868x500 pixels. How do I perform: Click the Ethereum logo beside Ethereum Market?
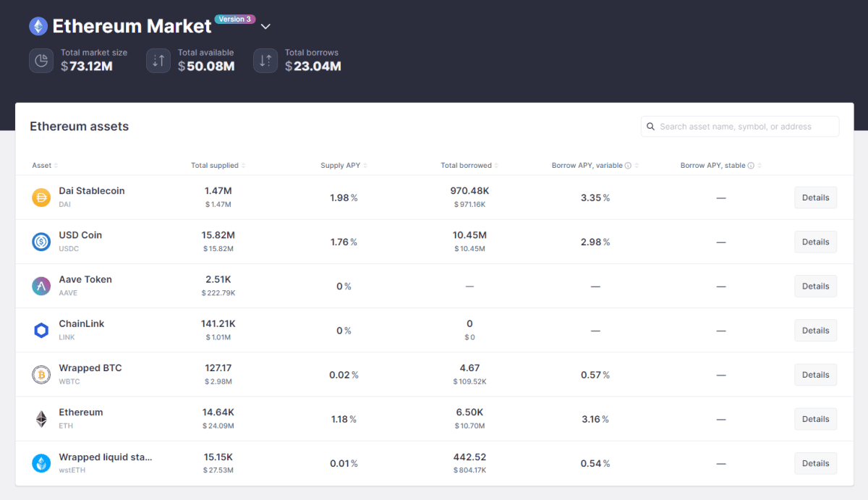pos(38,27)
